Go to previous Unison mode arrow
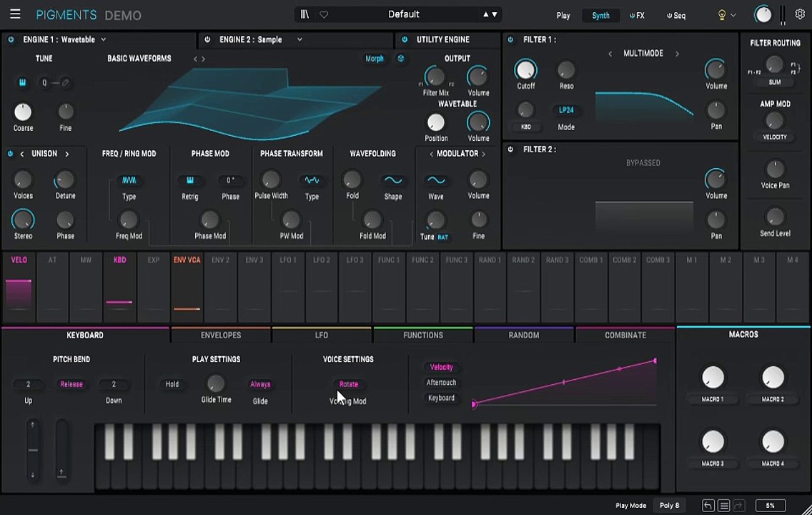Viewport: 812px width, 515px height. [x=21, y=154]
